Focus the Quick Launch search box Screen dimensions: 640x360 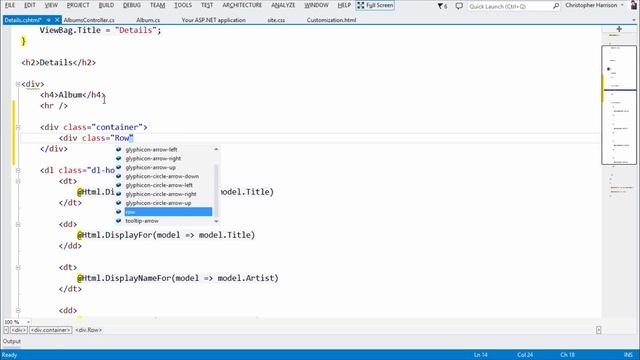tap(509, 6)
